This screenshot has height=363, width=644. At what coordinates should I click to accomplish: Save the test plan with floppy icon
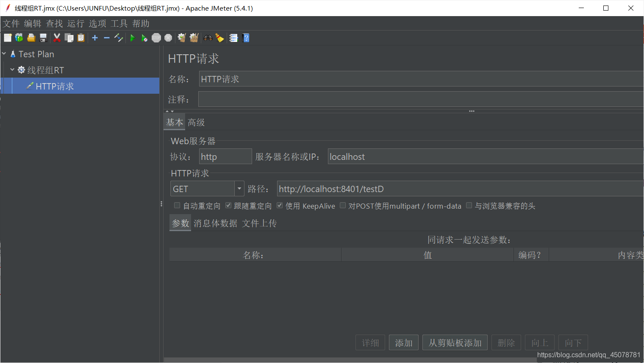[43, 38]
